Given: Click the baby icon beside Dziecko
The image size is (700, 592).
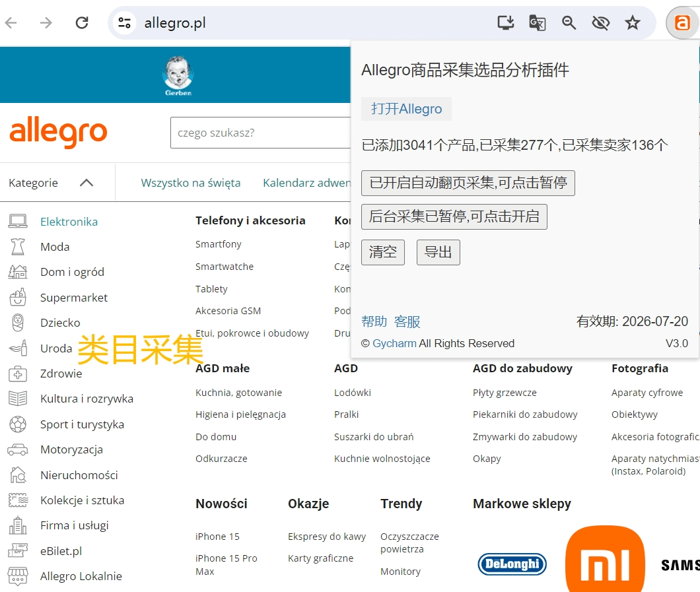Looking at the screenshot, I should pos(18,323).
